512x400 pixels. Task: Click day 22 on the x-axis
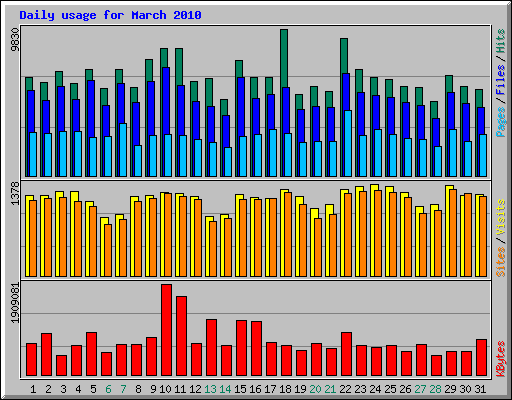point(345,389)
